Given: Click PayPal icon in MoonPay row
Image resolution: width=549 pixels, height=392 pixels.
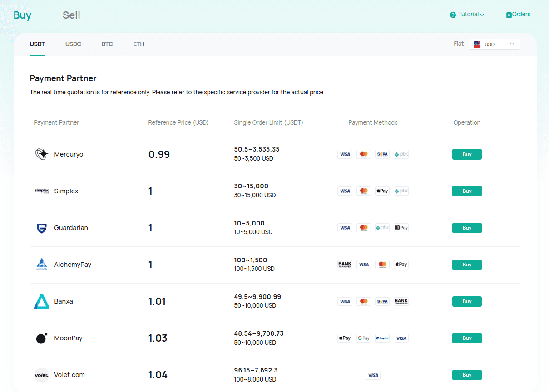Looking at the screenshot, I should (x=382, y=338).
